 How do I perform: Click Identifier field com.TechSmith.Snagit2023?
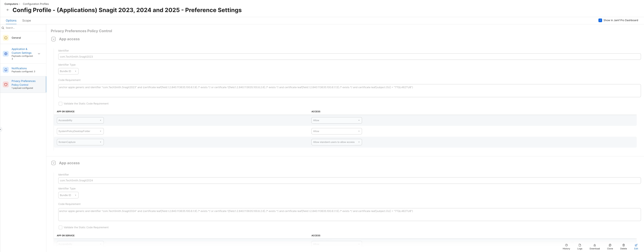349,57
